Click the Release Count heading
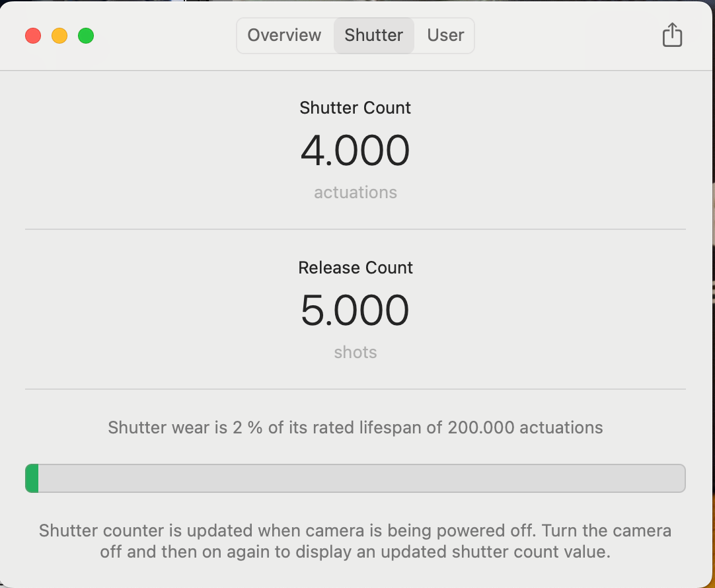Viewport: 715px width, 588px height. point(356,268)
